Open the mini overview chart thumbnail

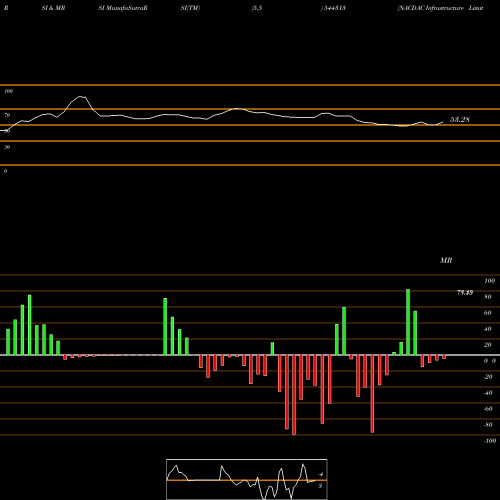(x=247, y=479)
